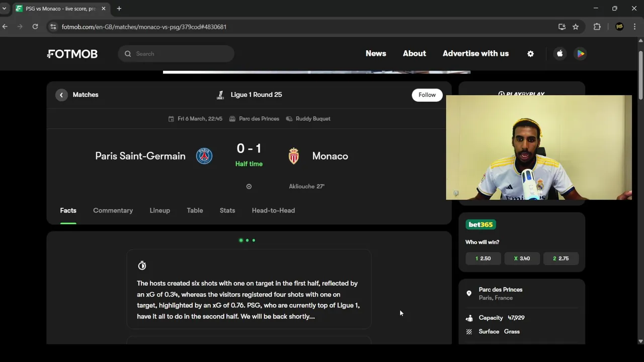This screenshot has width=644, height=362.
Task: Follow this match
Action: tap(427, 95)
